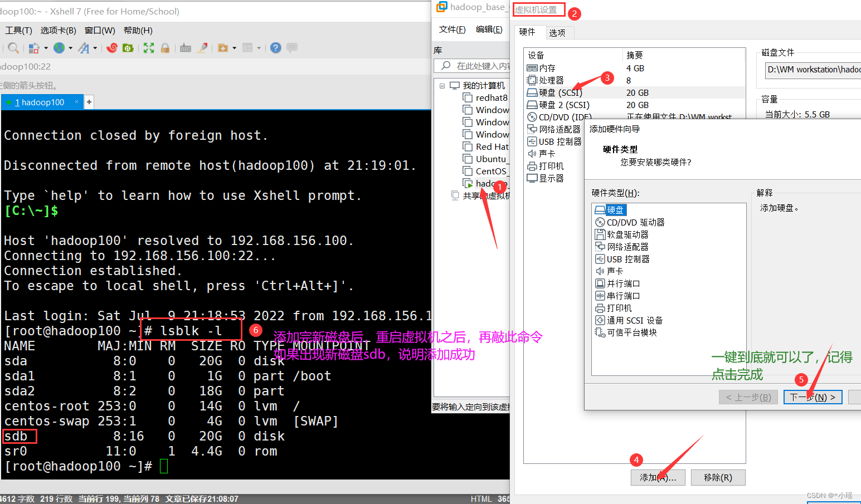
Task: Click the 磁盘文件 path field
Action: click(813, 70)
